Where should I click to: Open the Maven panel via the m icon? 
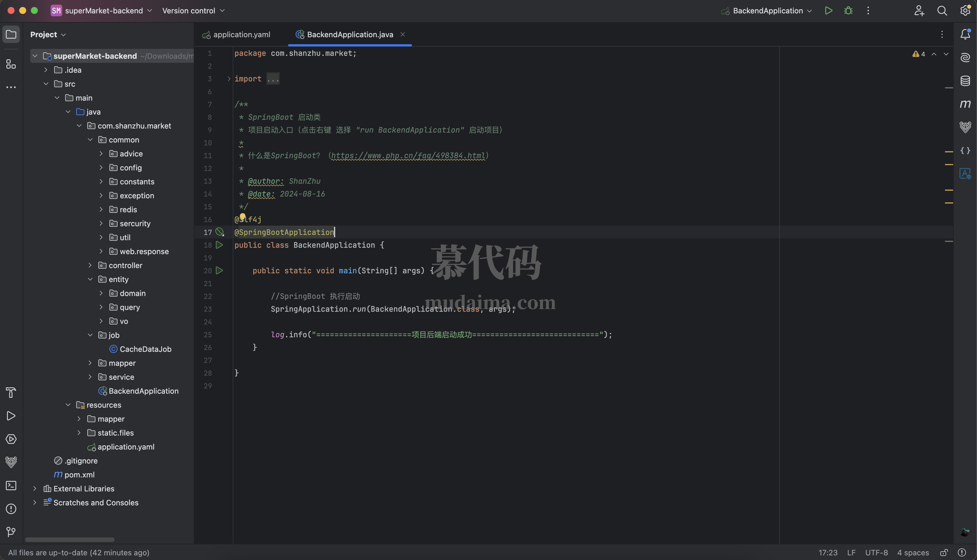click(x=965, y=104)
